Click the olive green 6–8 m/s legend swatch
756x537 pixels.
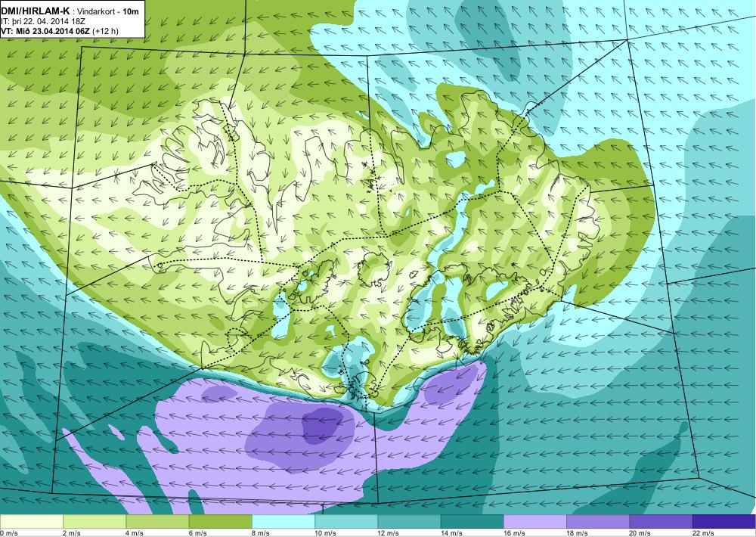220,522
